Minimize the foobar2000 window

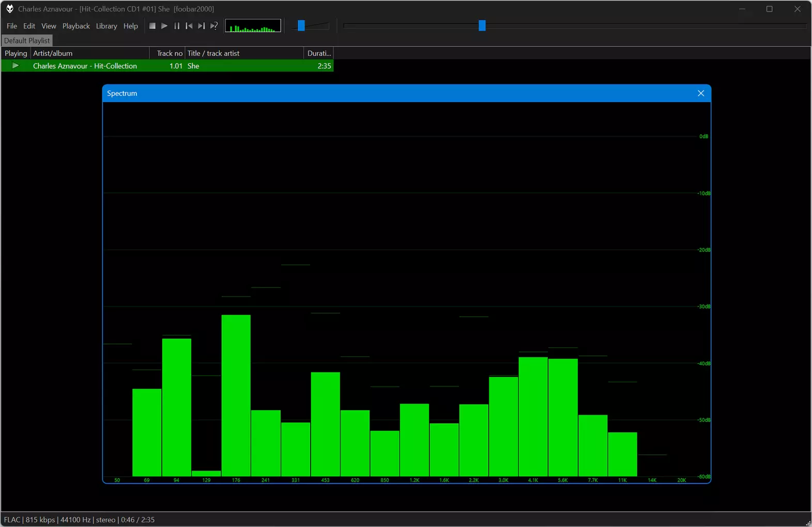(742, 9)
